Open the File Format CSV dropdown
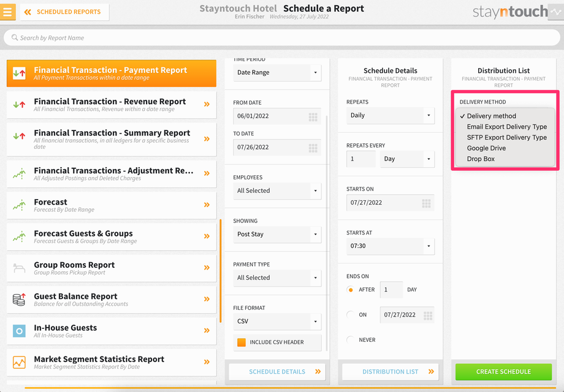This screenshot has height=392, width=564. (277, 321)
